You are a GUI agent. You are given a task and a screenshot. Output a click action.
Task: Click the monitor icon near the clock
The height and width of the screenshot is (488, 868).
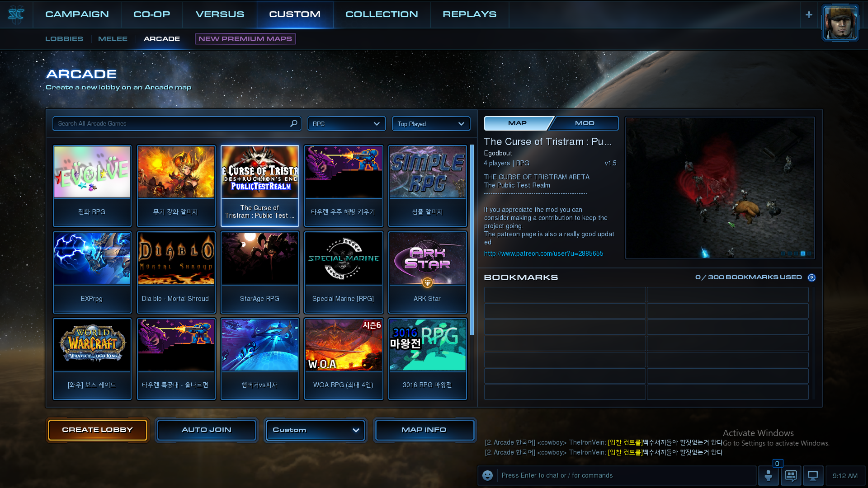813,476
